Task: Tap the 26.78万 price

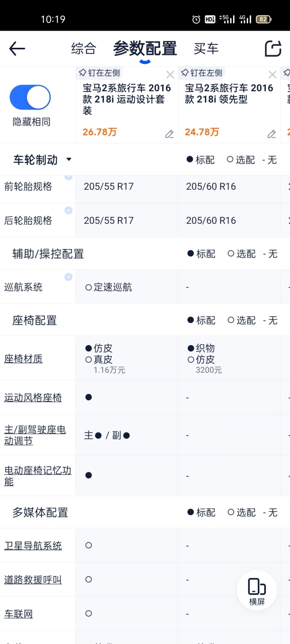Action: [100, 132]
